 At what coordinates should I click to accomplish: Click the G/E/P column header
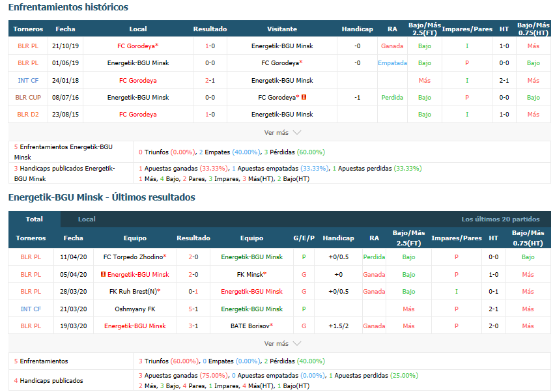[304, 238]
